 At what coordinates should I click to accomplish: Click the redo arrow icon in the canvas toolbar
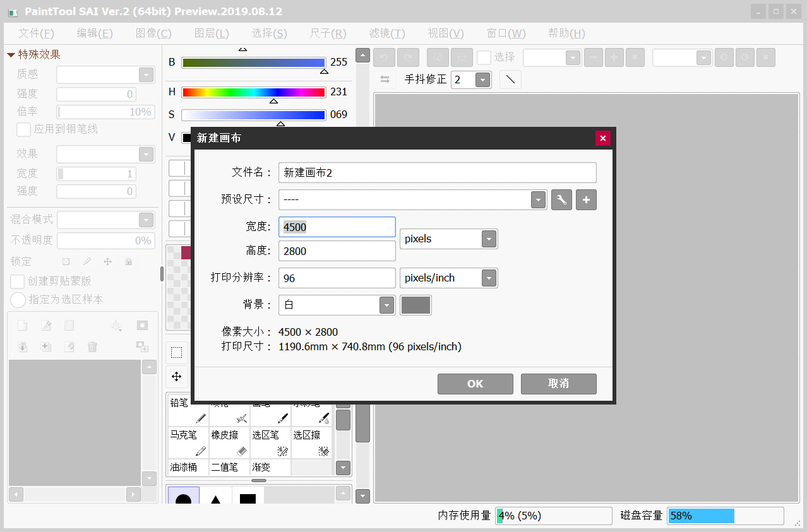408,57
